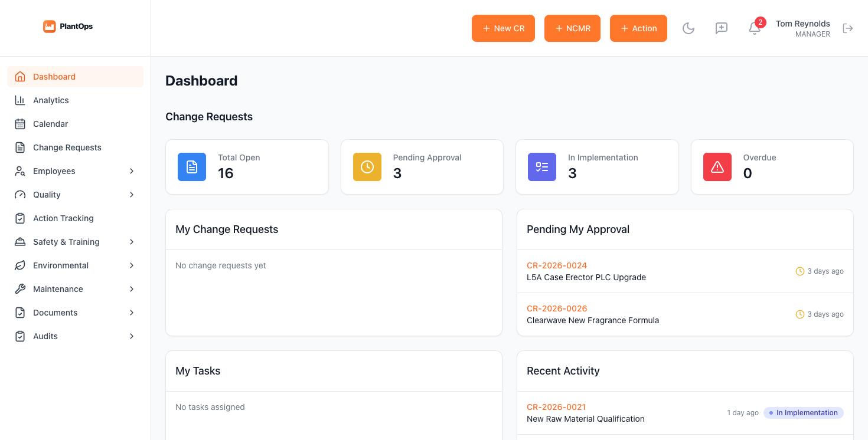Viewport: 868px width, 440px height.
Task: Click the New Raw Material Qualification text
Action: (586, 419)
